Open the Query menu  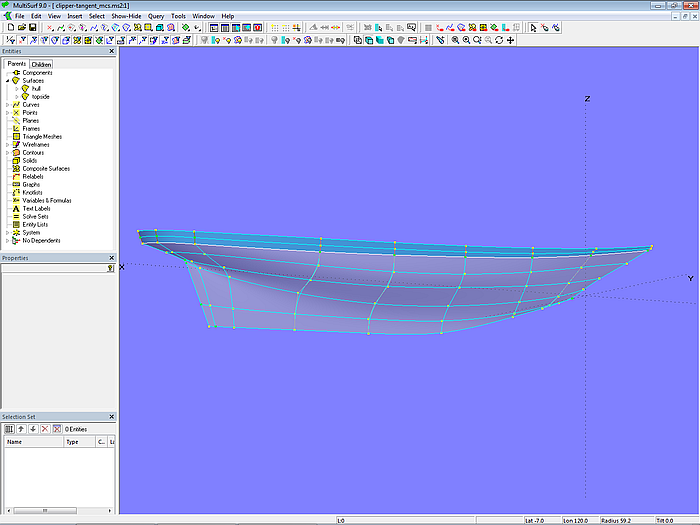click(156, 16)
